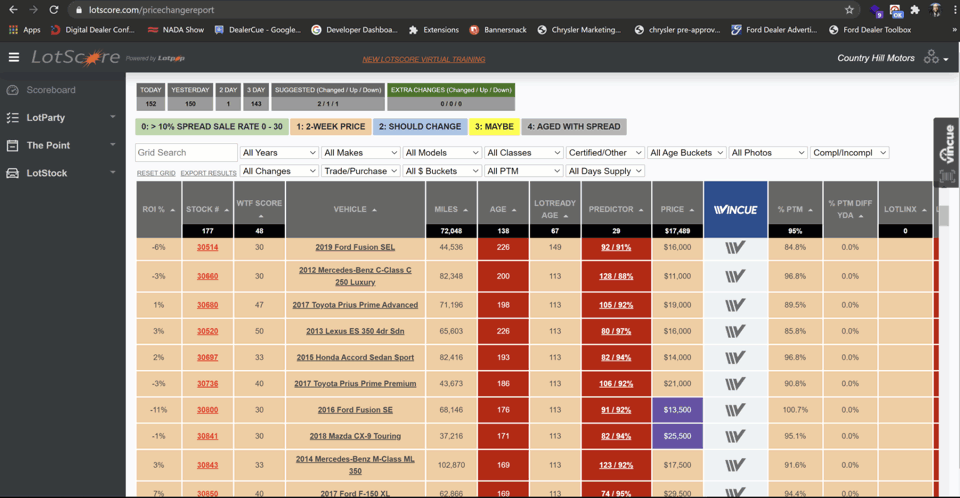960x498 pixels.
Task: Click the browser back arrow
Action: coord(13,10)
